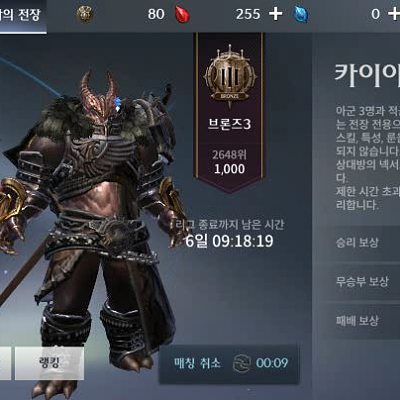400x400 pixels.
Task: Click the 00:09 matching timer
Action: (x=272, y=363)
